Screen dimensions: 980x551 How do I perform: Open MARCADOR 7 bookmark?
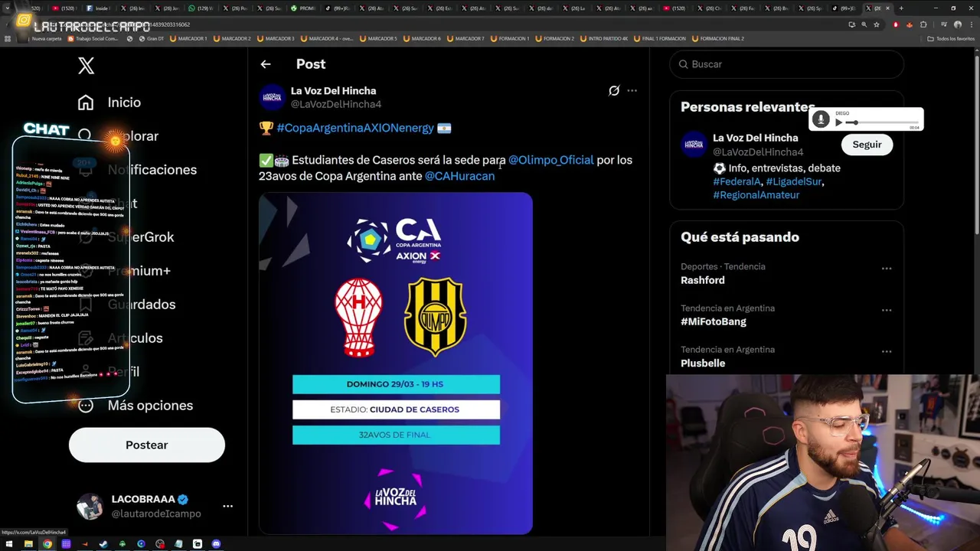coord(466,38)
